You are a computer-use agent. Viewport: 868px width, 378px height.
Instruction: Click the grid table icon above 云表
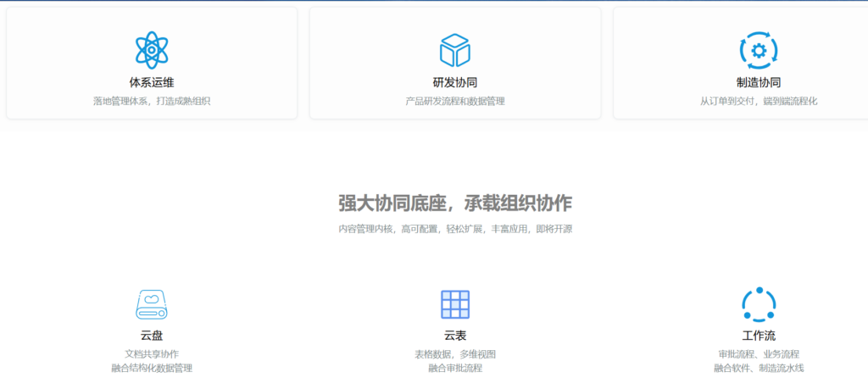[455, 304]
